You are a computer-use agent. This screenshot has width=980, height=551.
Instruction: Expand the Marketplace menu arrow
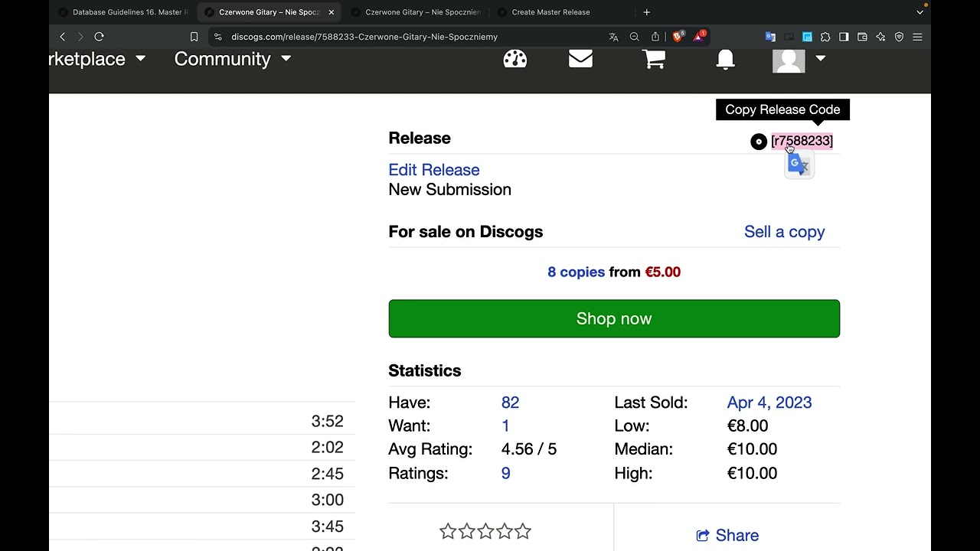pyautogui.click(x=140, y=58)
